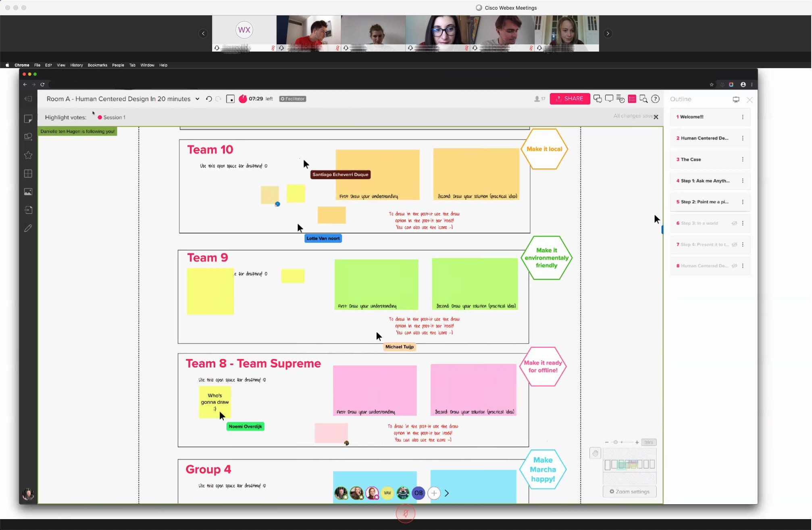Screen dimensions: 812x530
Task: Expand the mural title dropdown arrow
Action: click(x=197, y=99)
